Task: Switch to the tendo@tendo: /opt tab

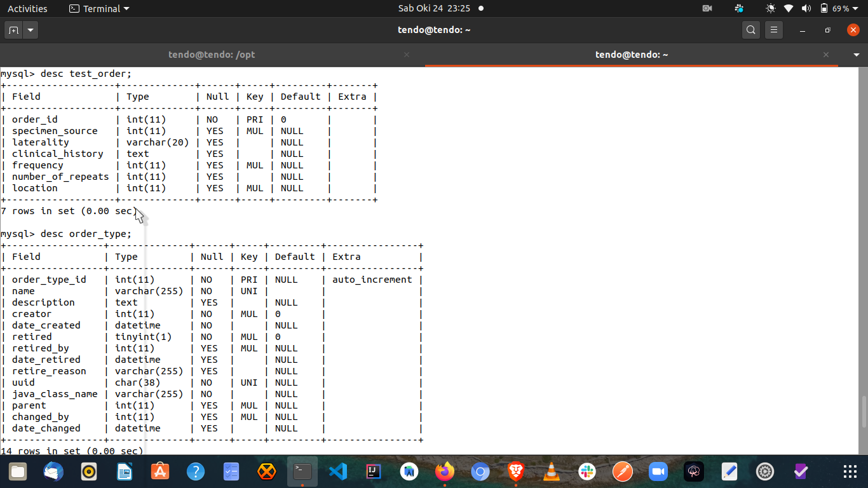Action: (212, 55)
